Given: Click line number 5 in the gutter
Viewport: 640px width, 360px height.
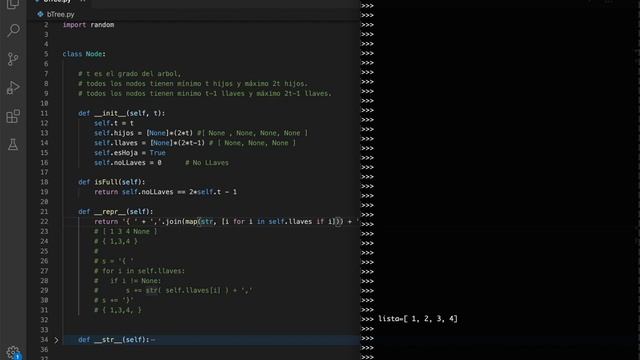Looking at the screenshot, I should click(x=46, y=54).
